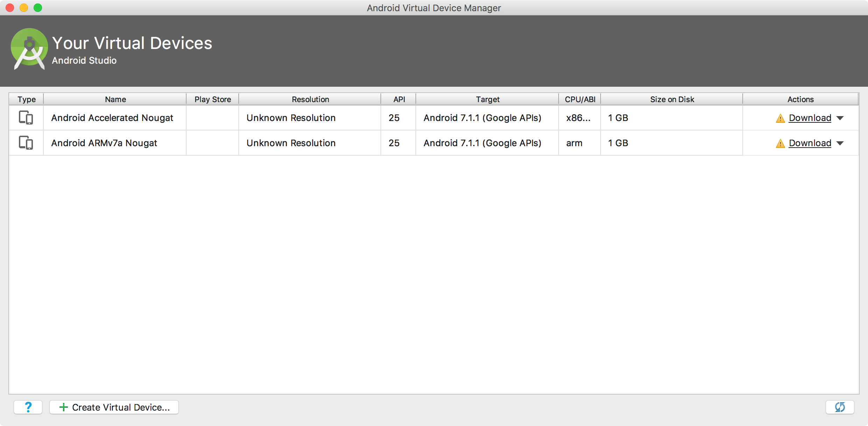Select the Android Accelerated Nougat name cell

115,118
